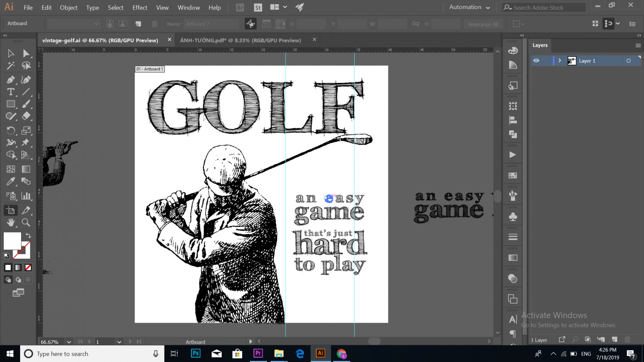Open Layers panel options menu
Screen dimensions: 644x362
pyautogui.click(x=638, y=45)
